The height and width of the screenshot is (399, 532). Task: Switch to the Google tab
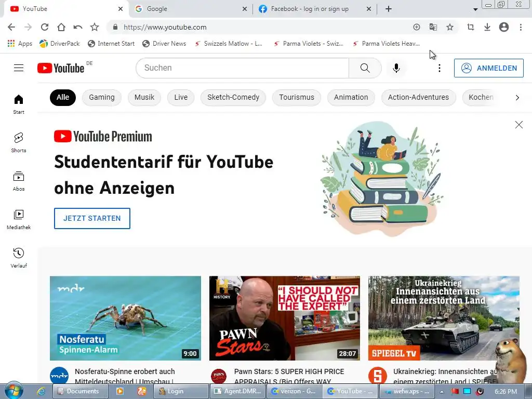(x=191, y=9)
